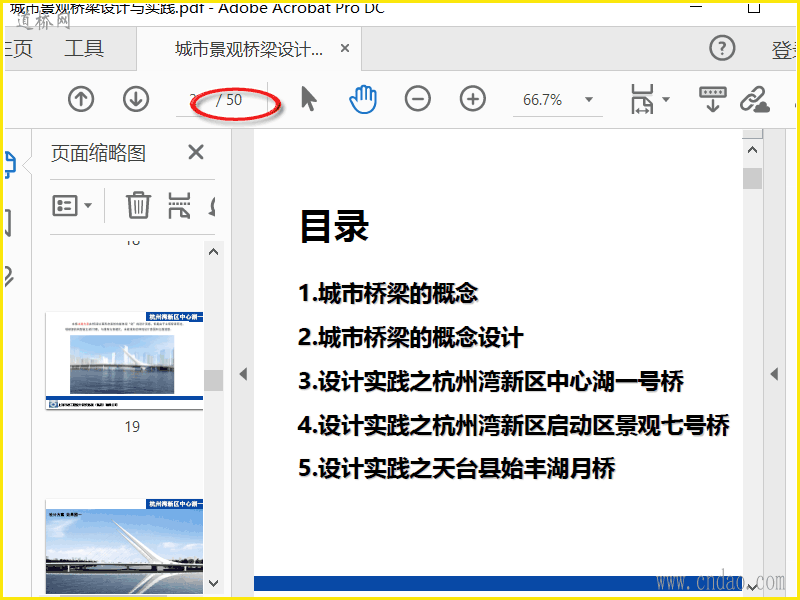Viewport: 800px width, 600px height.
Task: Zoom out with the minus button
Action: click(418, 99)
